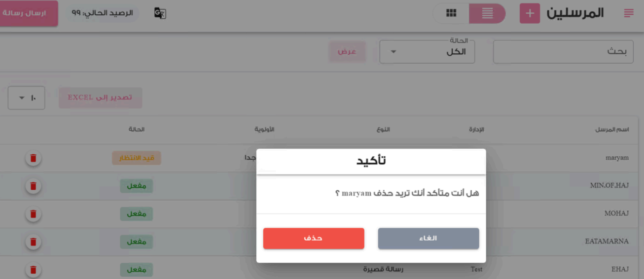Click the بحث search input field
644x279 pixels.
pyautogui.click(x=563, y=52)
